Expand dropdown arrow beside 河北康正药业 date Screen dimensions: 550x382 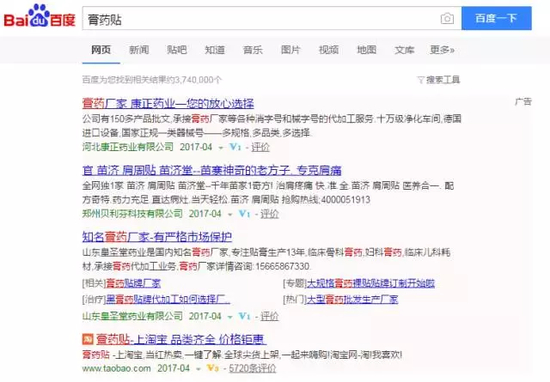221,148
